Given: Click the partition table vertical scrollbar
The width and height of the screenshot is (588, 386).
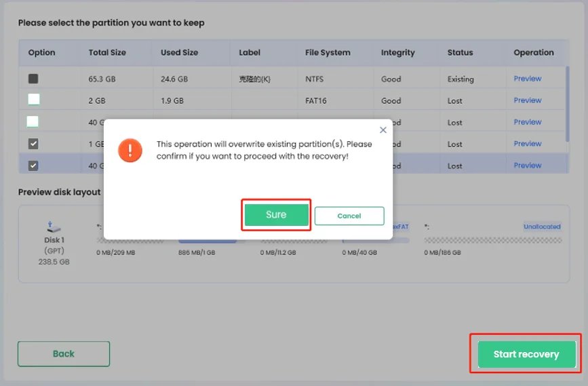Looking at the screenshot, I should pos(567,102).
